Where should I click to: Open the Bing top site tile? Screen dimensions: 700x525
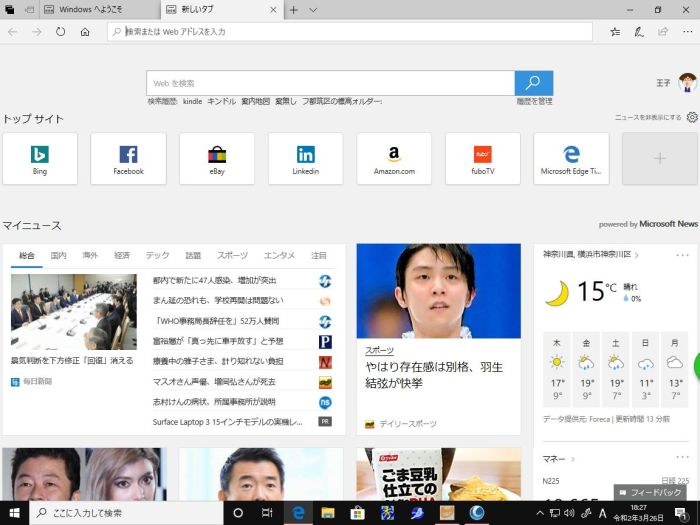coord(40,158)
